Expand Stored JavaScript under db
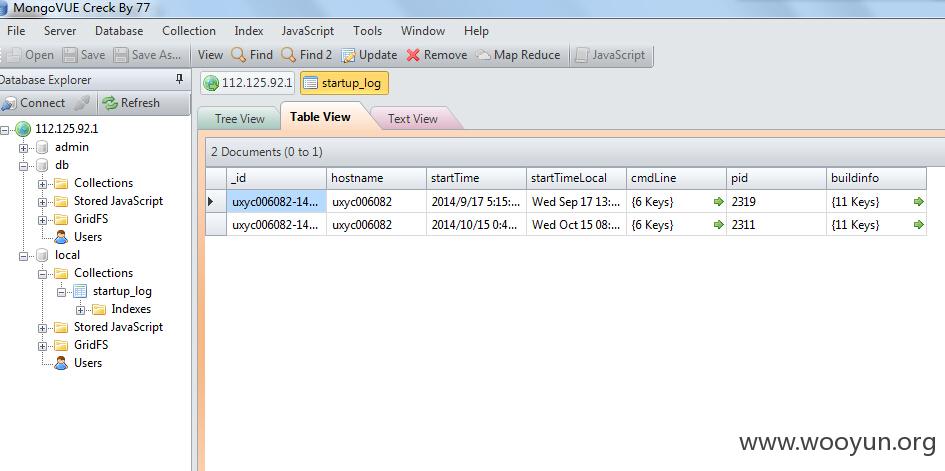Viewport: 945px width, 471px height. [42, 202]
